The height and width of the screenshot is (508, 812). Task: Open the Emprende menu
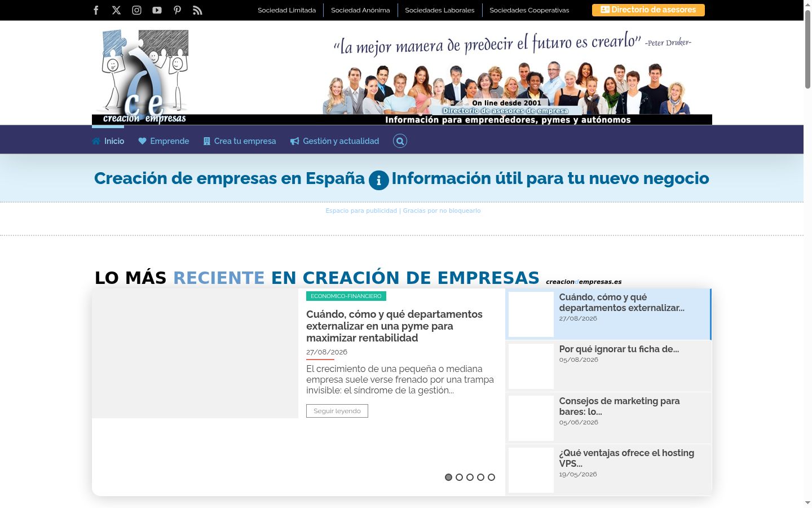(164, 141)
